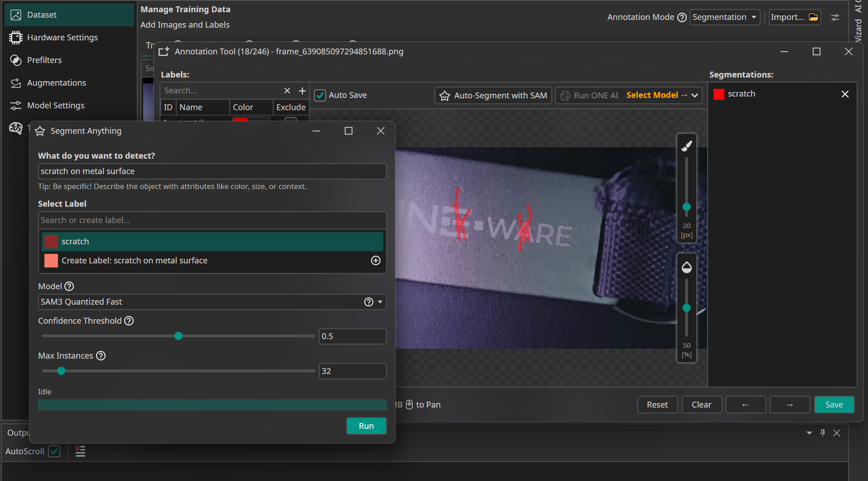Screen dimensions: 868x481
Task: Click Confidence Threshold help icon
Action: [x=129, y=321]
